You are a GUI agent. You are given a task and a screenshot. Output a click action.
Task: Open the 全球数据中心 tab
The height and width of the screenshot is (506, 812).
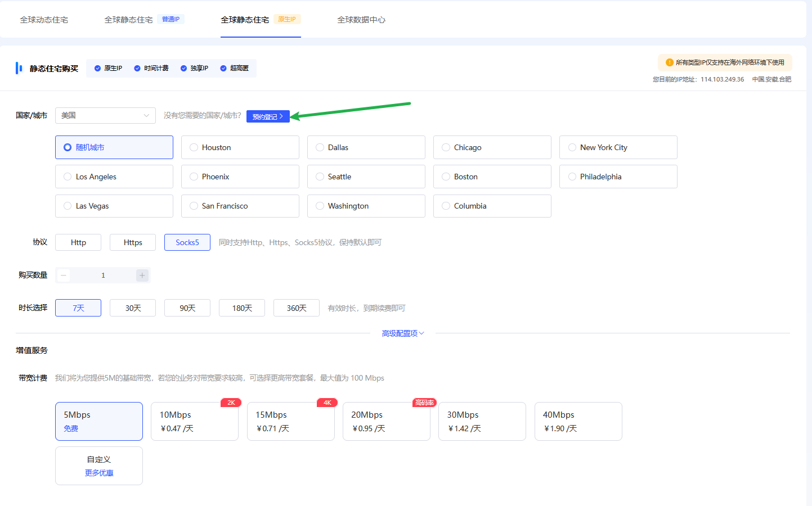[x=361, y=20]
